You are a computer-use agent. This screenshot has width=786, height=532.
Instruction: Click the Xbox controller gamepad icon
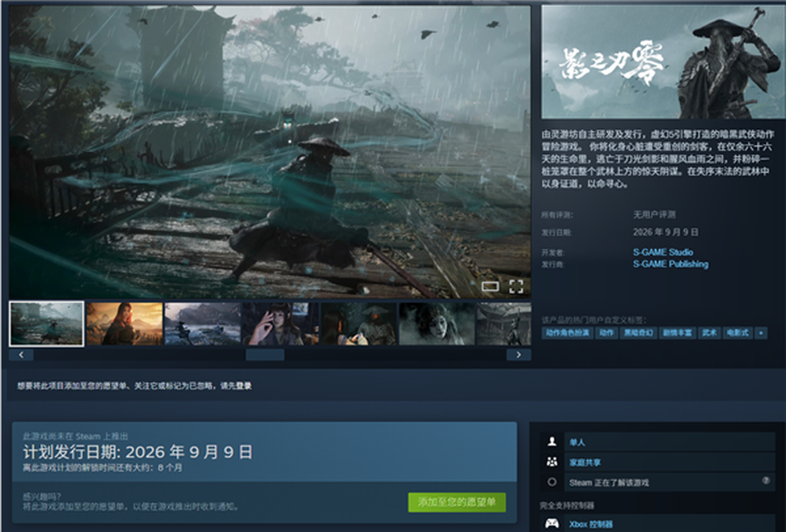pyautogui.click(x=552, y=524)
